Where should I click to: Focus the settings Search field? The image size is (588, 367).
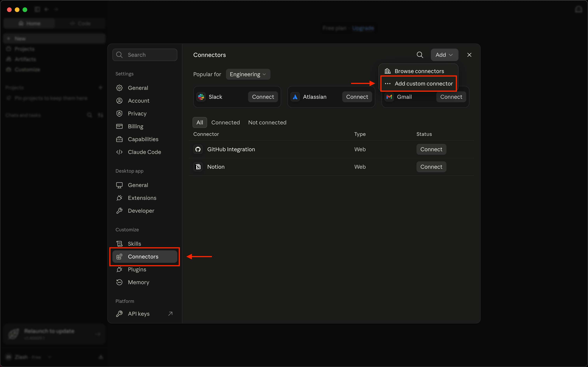click(x=145, y=55)
